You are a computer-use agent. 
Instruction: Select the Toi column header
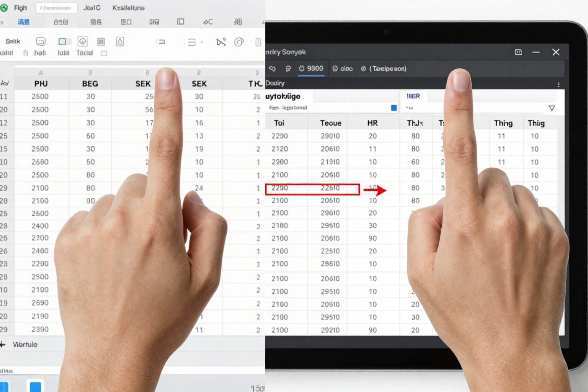coord(279,123)
